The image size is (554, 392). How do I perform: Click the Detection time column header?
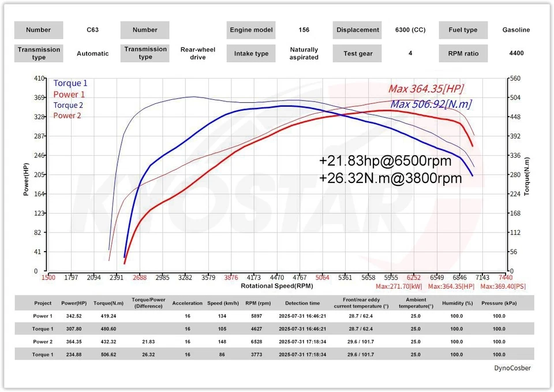pyautogui.click(x=302, y=303)
